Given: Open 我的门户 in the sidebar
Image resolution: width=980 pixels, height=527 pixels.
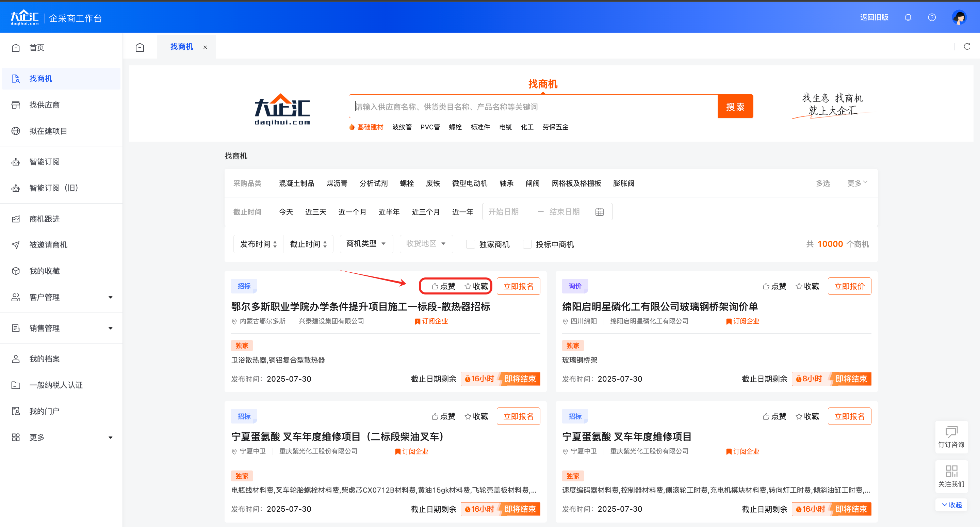Looking at the screenshot, I should tap(61, 411).
